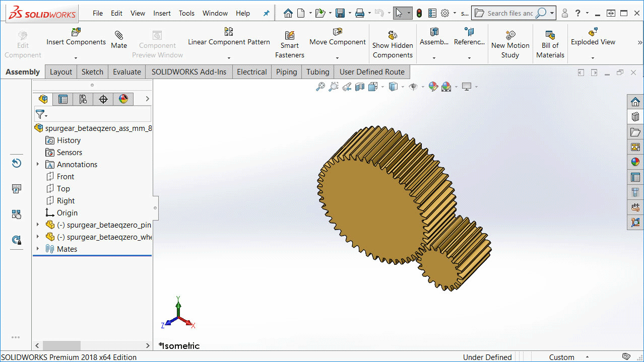Open the Appearances, Scenes and Decals pane
Image resolution: width=644 pixels, height=362 pixels.
pyautogui.click(x=635, y=162)
